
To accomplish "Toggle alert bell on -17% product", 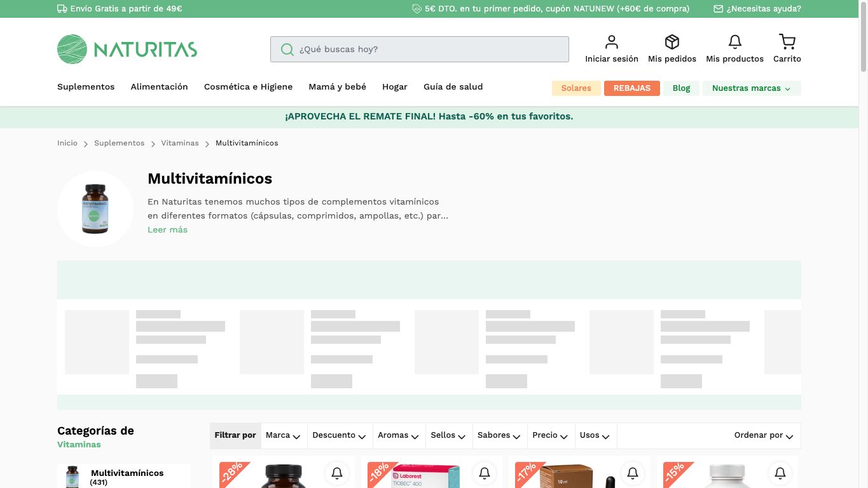I will pyautogui.click(x=633, y=473).
